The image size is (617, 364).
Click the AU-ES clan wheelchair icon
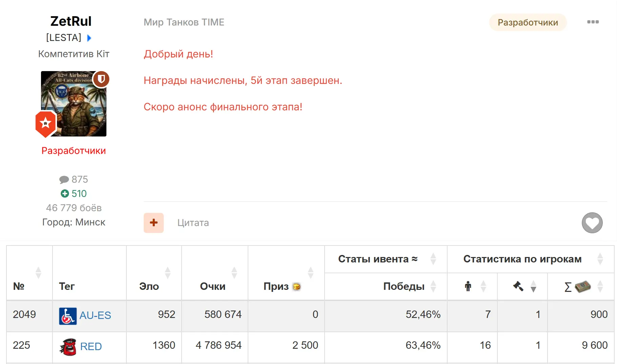pyautogui.click(x=68, y=316)
